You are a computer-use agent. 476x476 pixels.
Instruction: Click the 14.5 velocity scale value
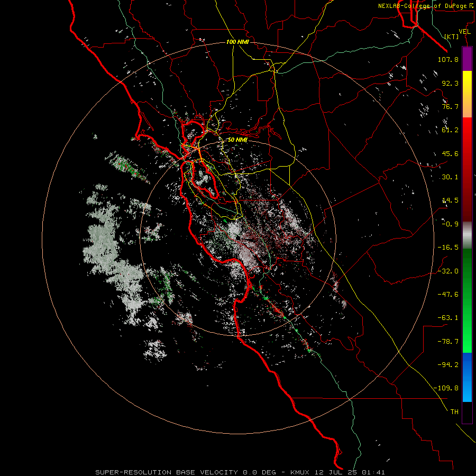pos(450,200)
